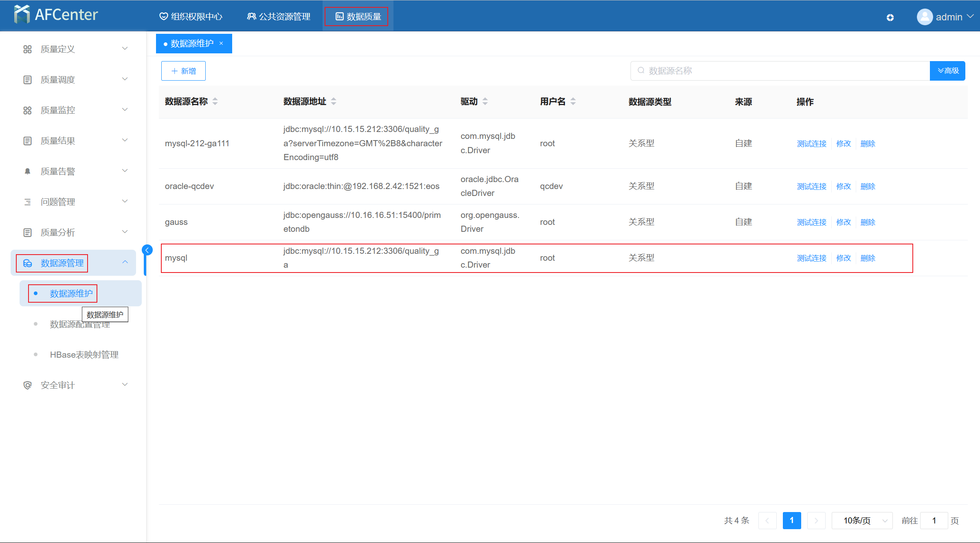The height and width of the screenshot is (543, 980).
Task: Open the 10条/页 page size dropdown
Action: (x=862, y=521)
